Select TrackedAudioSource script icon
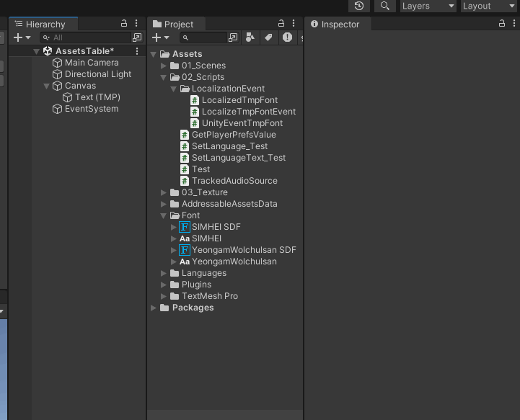 [x=185, y=181]
